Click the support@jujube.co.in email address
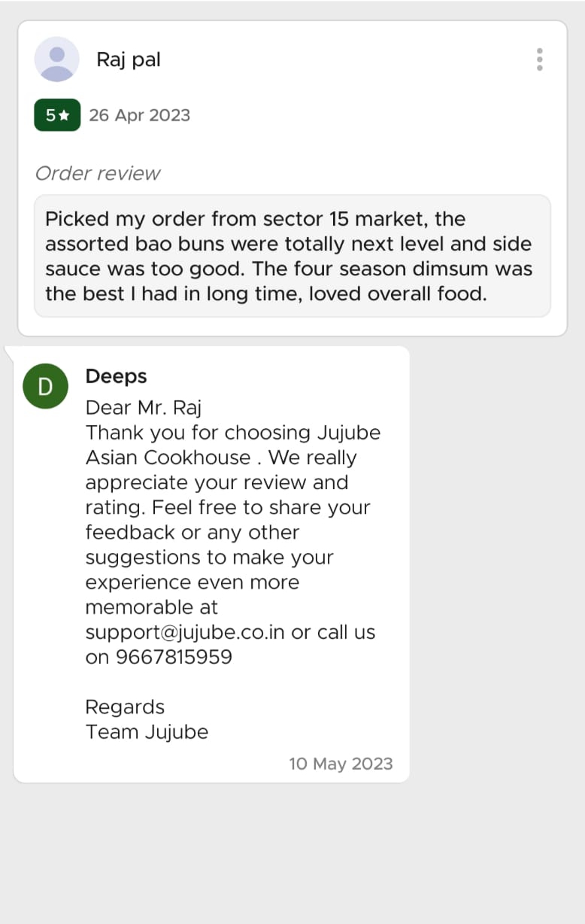The width and height of the screenshot is (585, 924). [185, 632]
